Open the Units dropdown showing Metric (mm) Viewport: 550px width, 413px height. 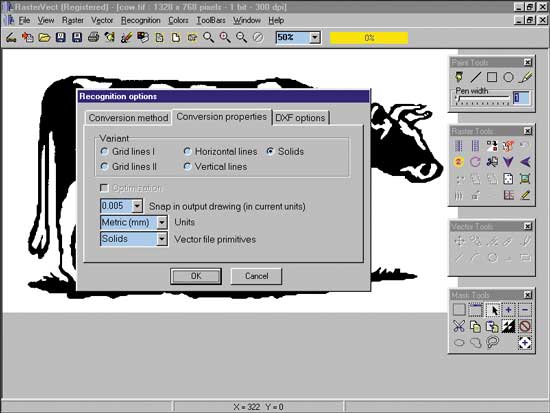(133, 222)
